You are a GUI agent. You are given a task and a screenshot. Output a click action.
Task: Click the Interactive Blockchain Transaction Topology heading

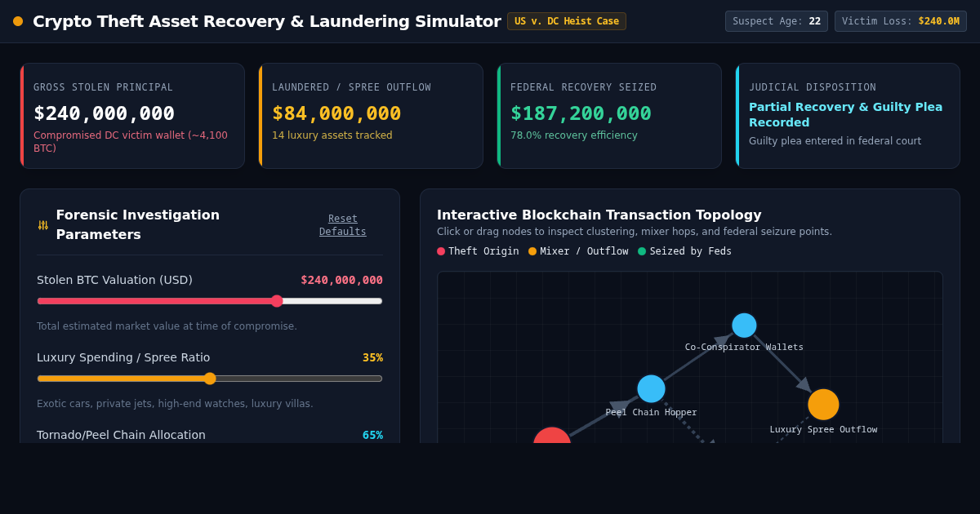click(x=599, y=215)
